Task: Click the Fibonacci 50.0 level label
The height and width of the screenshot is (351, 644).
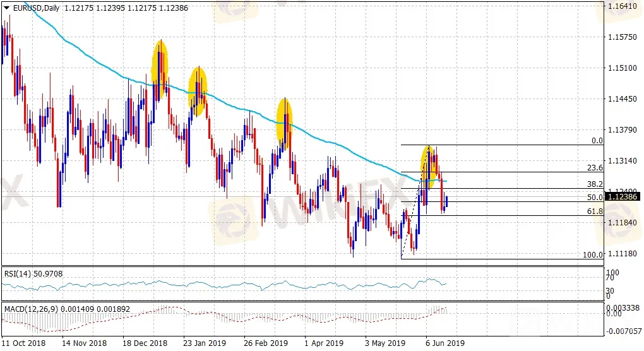Action: pyautogui.click(x=595, y=198)
